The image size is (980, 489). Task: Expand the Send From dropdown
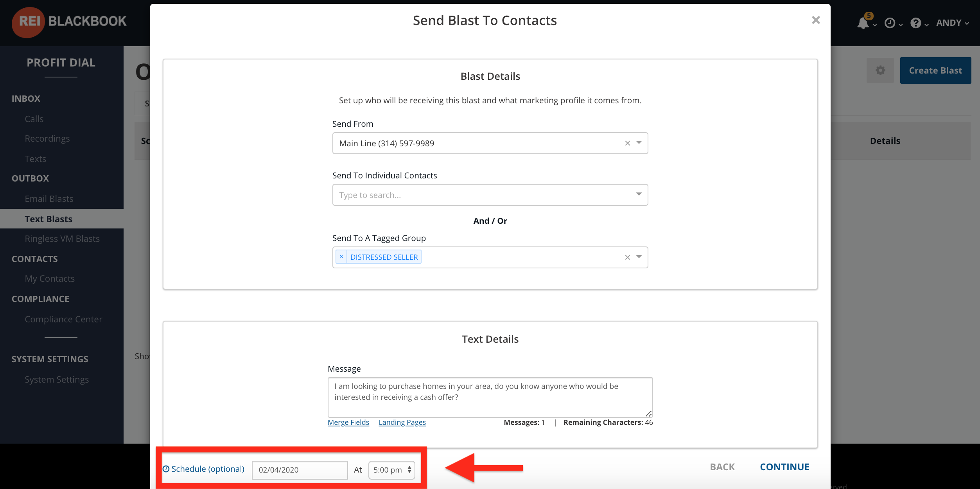pos(639,143)
